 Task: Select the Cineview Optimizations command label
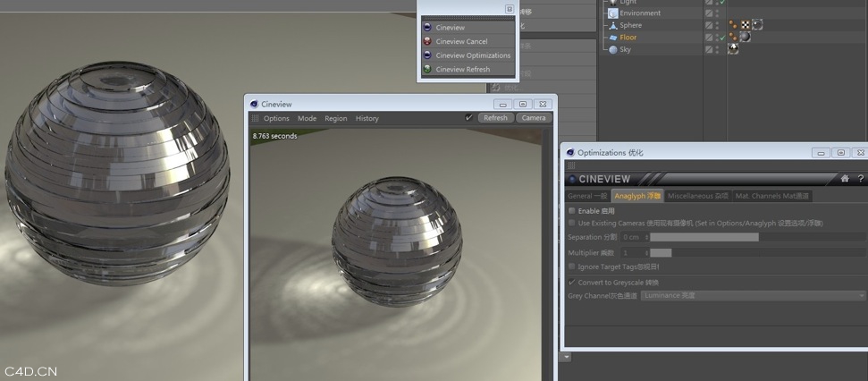[x=473, y=55]
